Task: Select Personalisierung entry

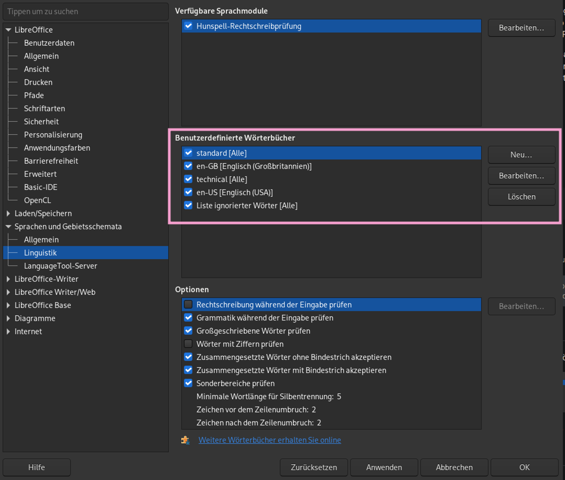Action: [x=53, y=135]
